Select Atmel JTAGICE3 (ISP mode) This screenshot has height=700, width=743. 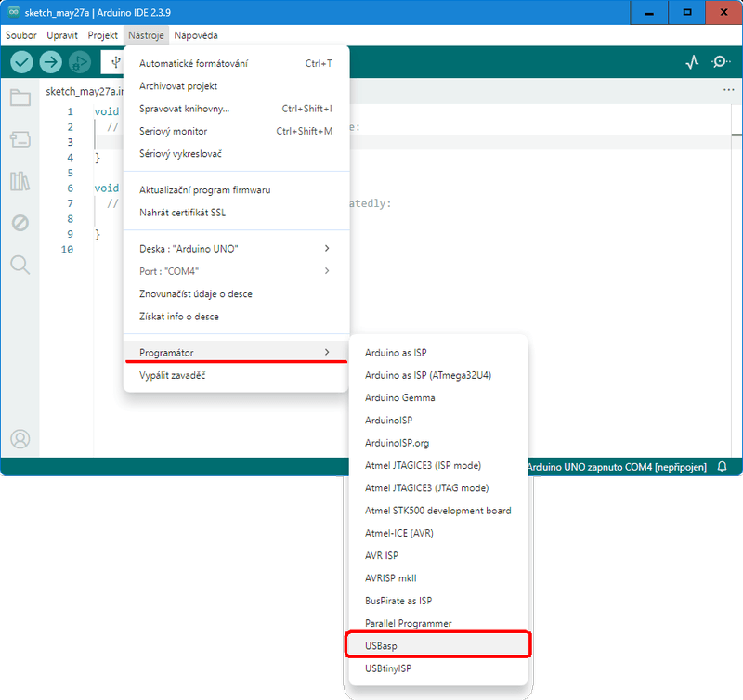pyautogui.click(x=437, y=465)
